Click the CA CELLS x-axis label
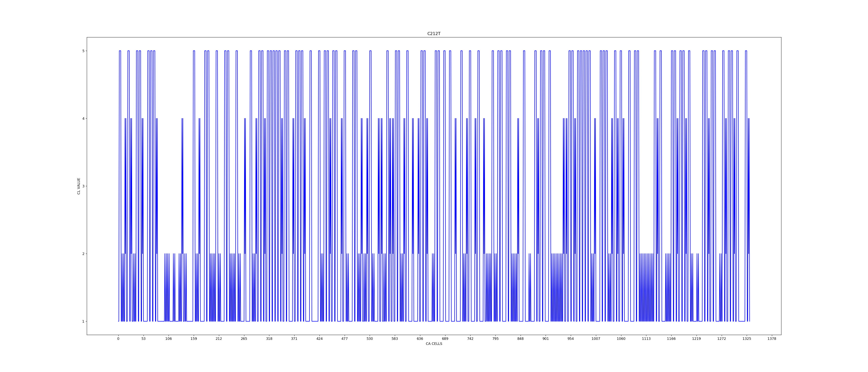868x372 pixels. pos(434,344)
